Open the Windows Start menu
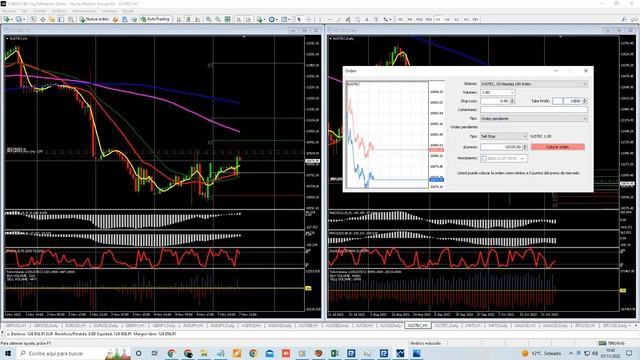Image resolution: width=640 pixels, height=360 pixels. click(x=7, y=353)
